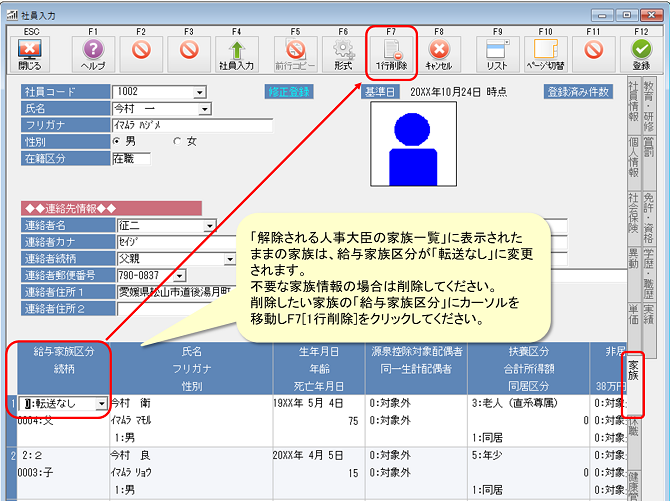Select the 女 (female) radio button
The width and height of the screenshot is (670, 501).
[179, 142]
